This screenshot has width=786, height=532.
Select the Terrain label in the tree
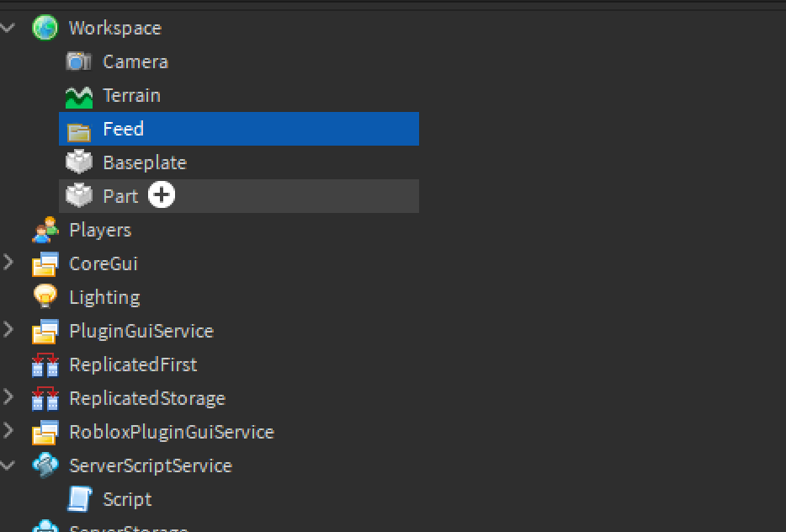click(131, 95)
